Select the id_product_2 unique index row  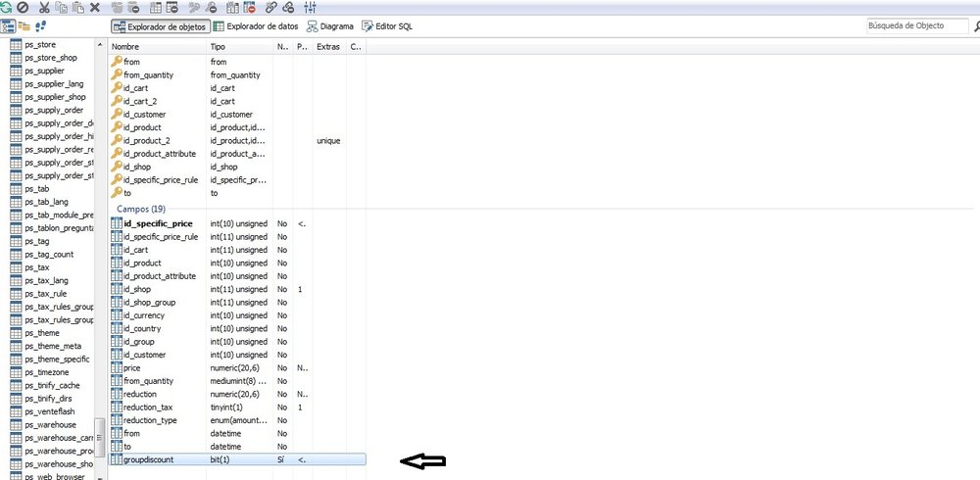tap(237, 141)
